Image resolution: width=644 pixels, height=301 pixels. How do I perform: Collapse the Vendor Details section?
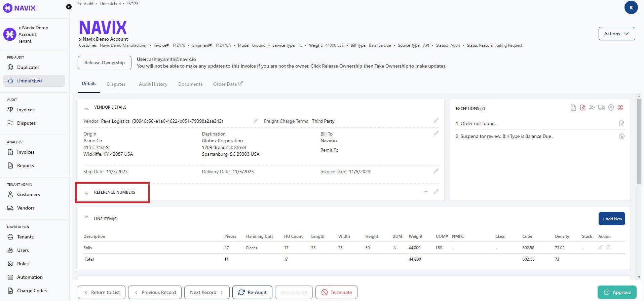point(87,109)
